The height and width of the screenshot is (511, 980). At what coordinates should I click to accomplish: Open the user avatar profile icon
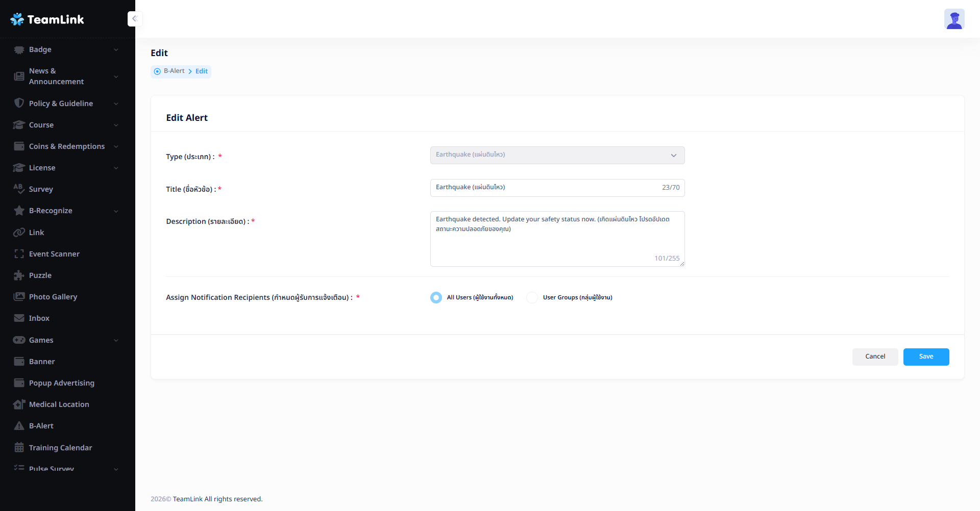tap(953, 19)
